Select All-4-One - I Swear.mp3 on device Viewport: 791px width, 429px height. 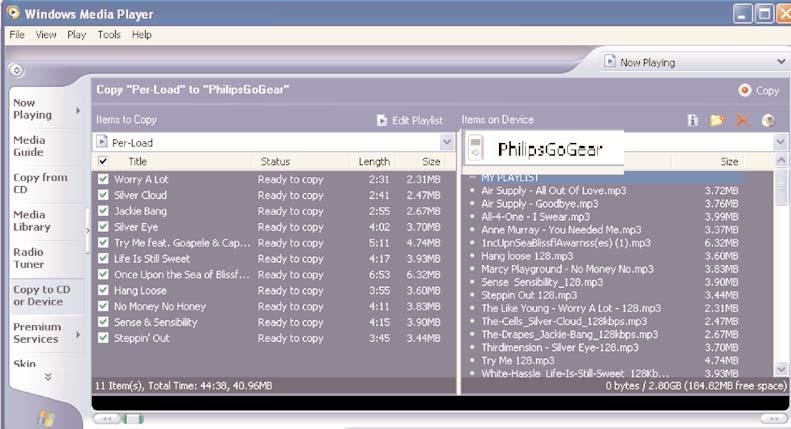click(535, 217)
